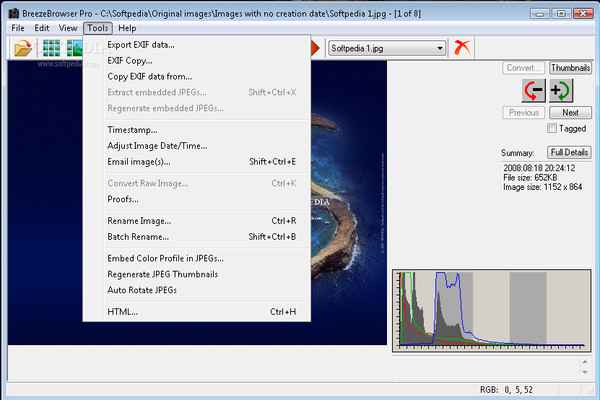The width and height of the screenshot is (600, 400).
Task: Click the red delete image icon
Action: (x=462, y=48)
